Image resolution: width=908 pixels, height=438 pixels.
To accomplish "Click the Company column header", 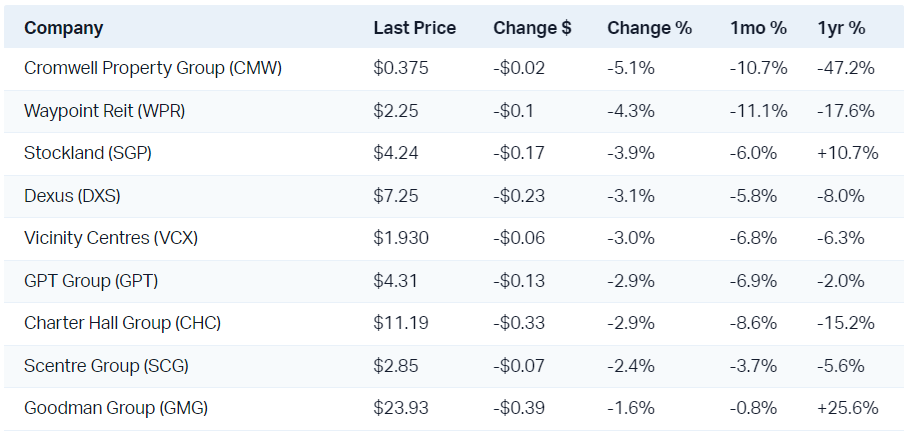I will 63,28.
